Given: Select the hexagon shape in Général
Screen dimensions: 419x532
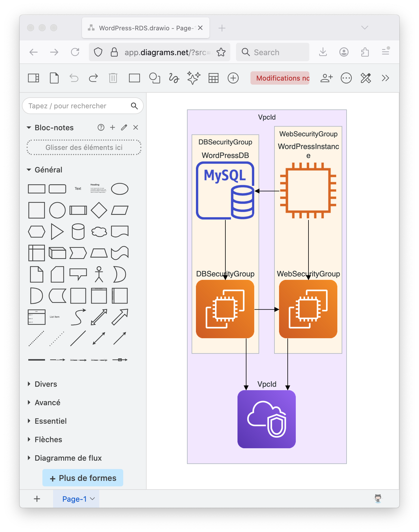Looking at the screenshot, I should (37, 232).
